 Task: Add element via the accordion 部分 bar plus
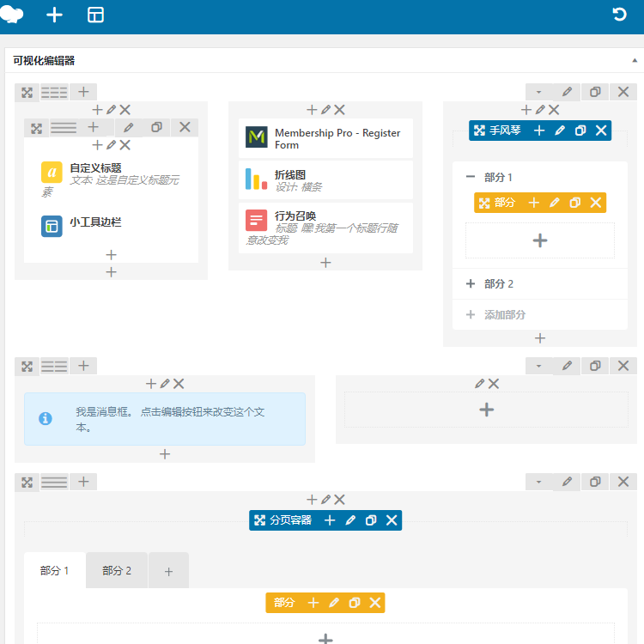coord(534,203)
